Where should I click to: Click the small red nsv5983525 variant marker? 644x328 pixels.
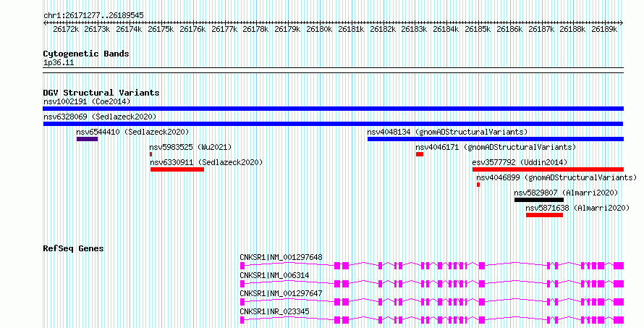151,154
